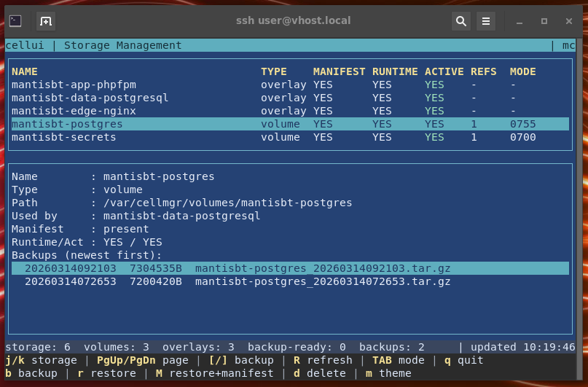Image resolution: width=588 pixels, height=387 pixels.
Task: Open the terminal search magnifier
Action: 460,21
